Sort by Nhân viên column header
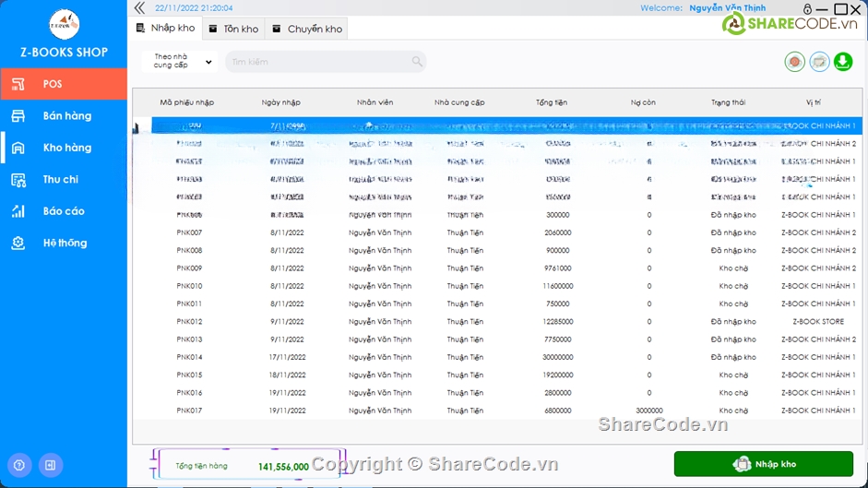 375,102
